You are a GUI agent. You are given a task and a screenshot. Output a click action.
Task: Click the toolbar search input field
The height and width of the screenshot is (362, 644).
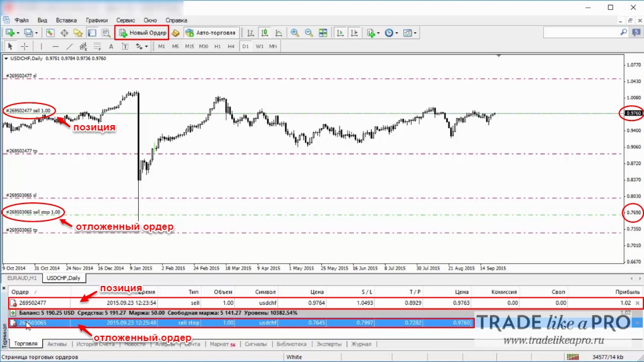(x=581, y=32)
